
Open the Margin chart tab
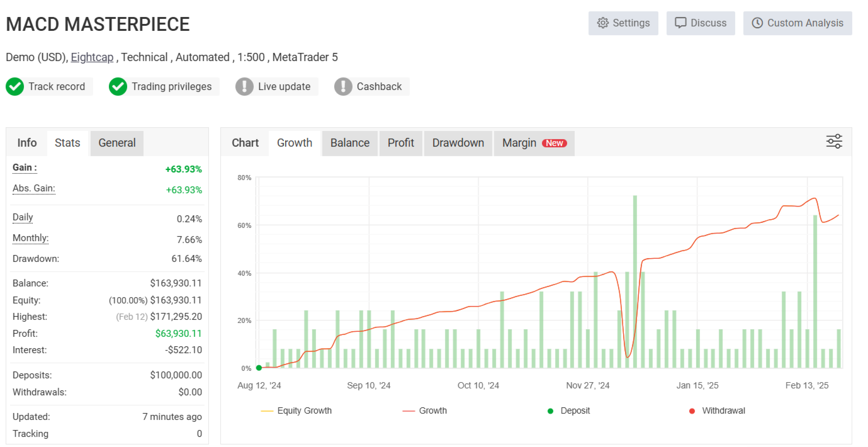534,143
